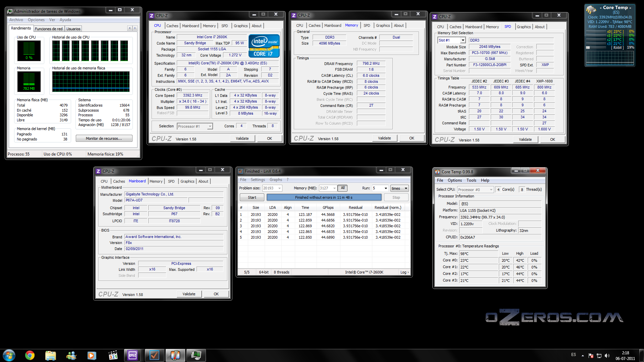Image resolution: width=644 pixels, height=362 pixels.
Task: Toggle the All memory button in LinX
Action: tap(342, 188)
